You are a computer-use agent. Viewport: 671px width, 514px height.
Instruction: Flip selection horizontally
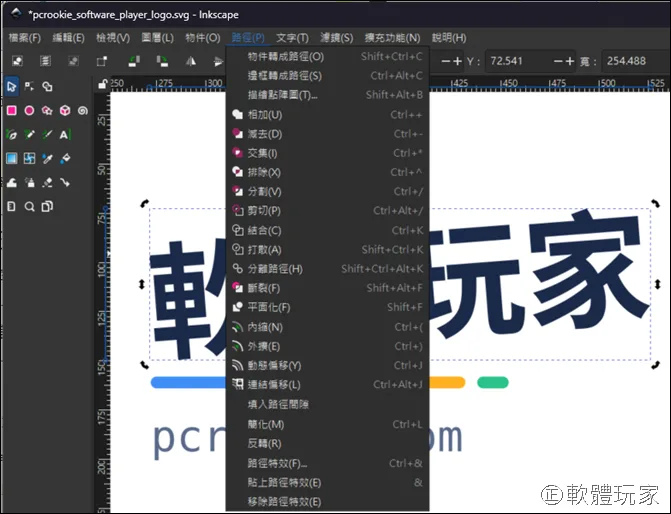point(191,61)
